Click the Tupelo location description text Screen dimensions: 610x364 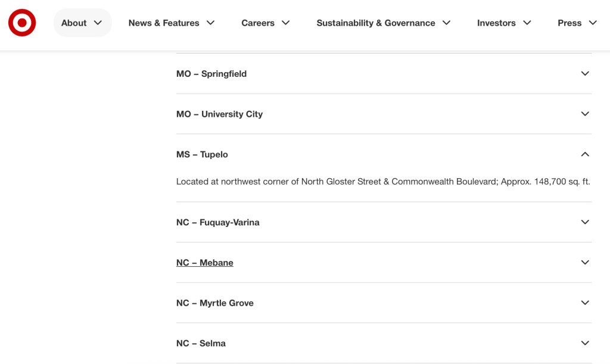coord(383,182)
